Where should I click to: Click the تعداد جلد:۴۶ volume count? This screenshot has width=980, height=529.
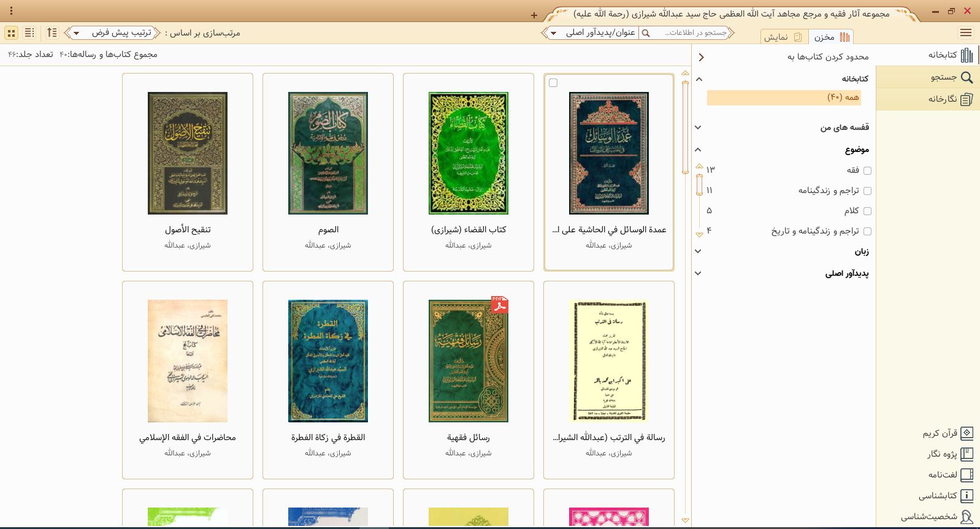click(30, 55)
